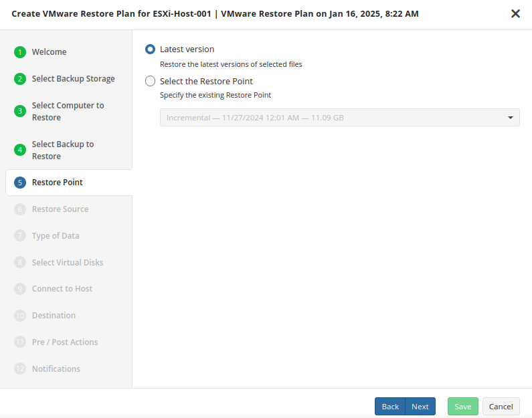The height and width of the screenshot is (418, 532).
Task: Click the grey step 12 Notifications badge
Action: tap(20, 369)
